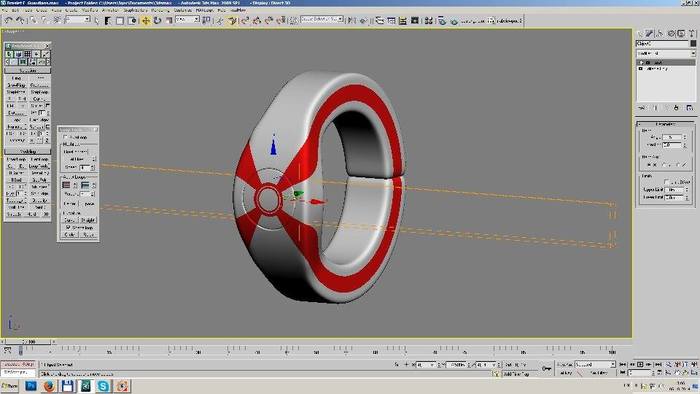Open the File menu
The height and width of the screenshot is (394, 700).
[5, 10]
